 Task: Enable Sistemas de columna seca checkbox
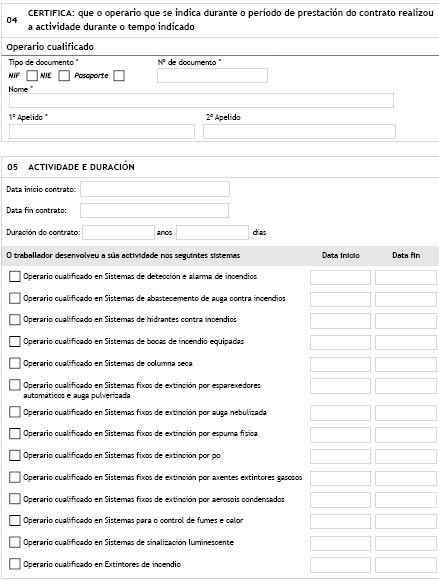click(x=14, y=363)
